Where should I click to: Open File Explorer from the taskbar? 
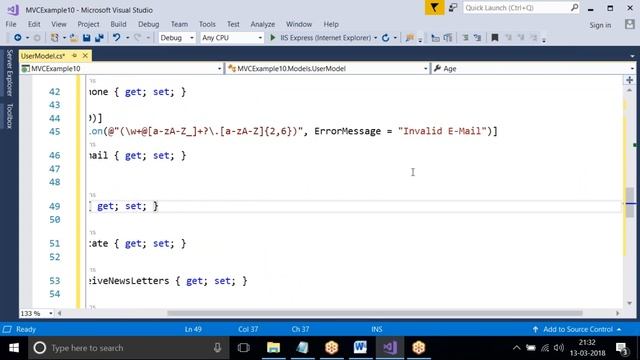point(273,347)
